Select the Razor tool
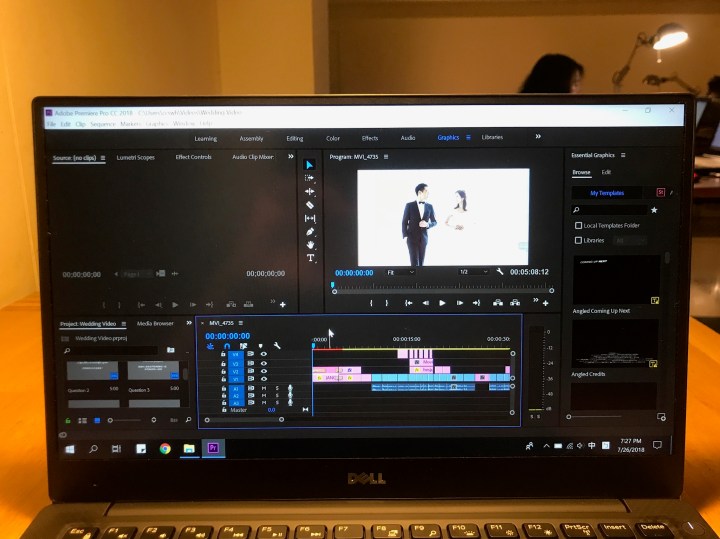720x539 pixels. (x=310, y=204)
